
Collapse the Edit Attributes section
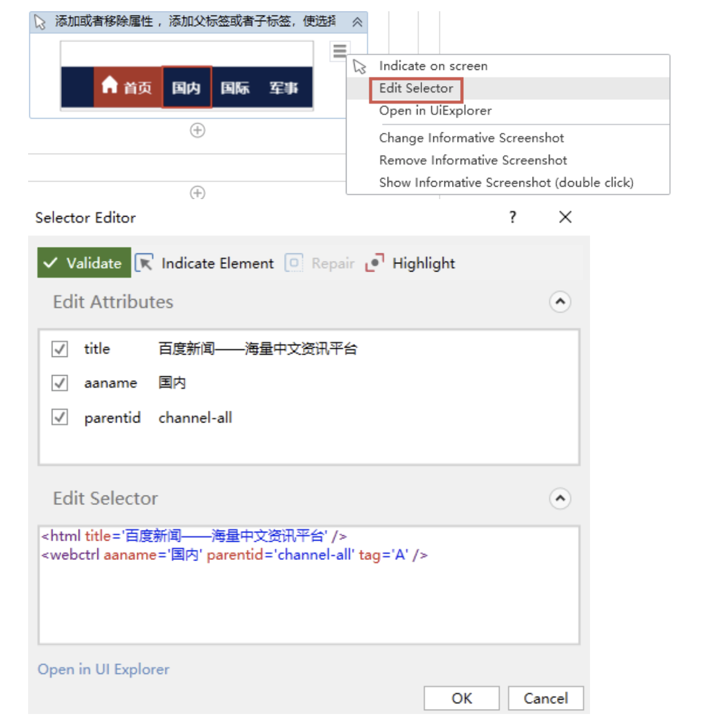click(x=559, y=301)
